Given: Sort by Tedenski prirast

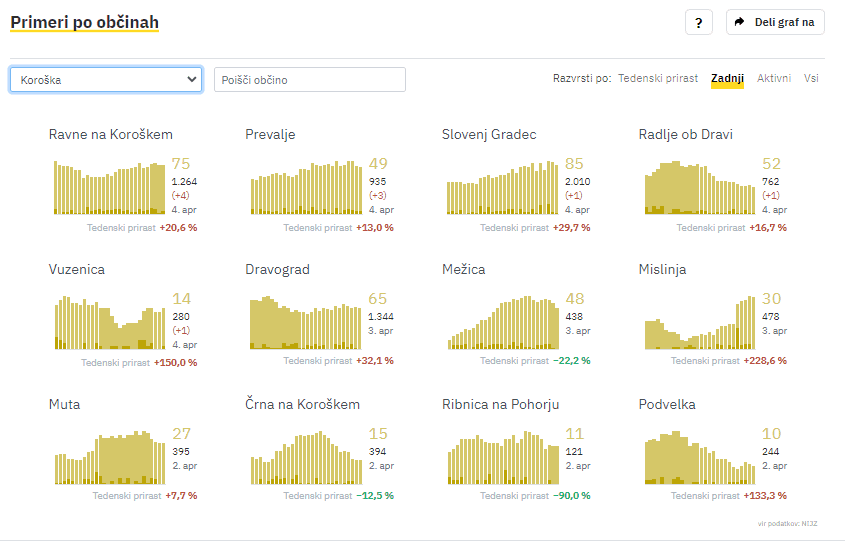Looking at the screenshot, I should (x=658, y=78).
